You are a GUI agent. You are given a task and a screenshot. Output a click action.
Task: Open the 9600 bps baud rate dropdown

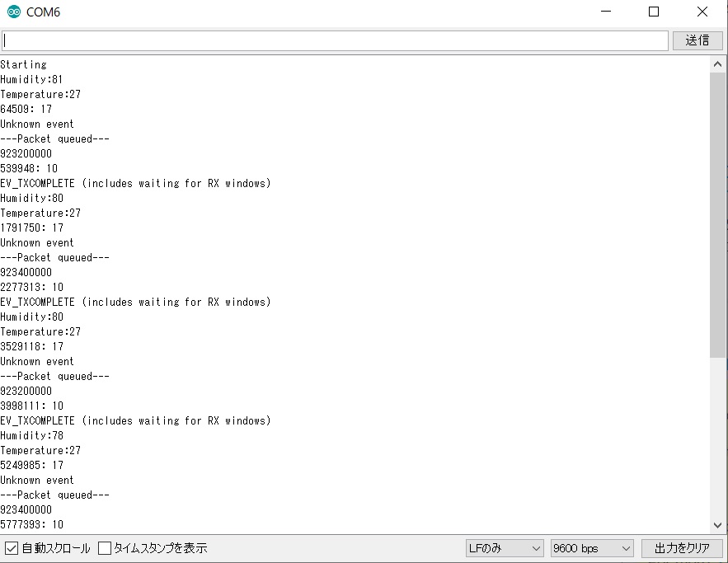tap(592, 548)
